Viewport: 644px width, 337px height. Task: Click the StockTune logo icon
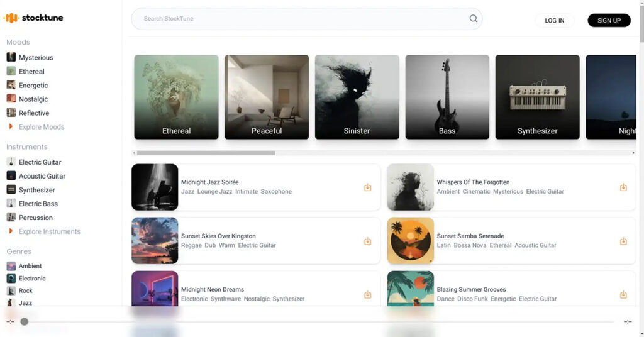(11, 18)
